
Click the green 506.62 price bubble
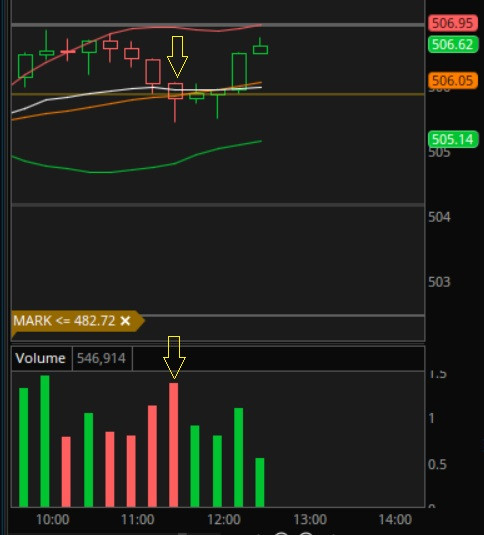(x=453, y=44)
